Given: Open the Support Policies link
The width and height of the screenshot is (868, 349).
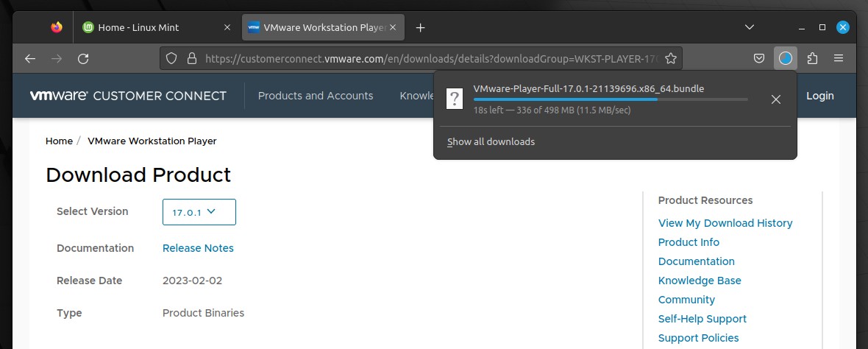Looking at the screenshot, I should [x=699, y=338].
